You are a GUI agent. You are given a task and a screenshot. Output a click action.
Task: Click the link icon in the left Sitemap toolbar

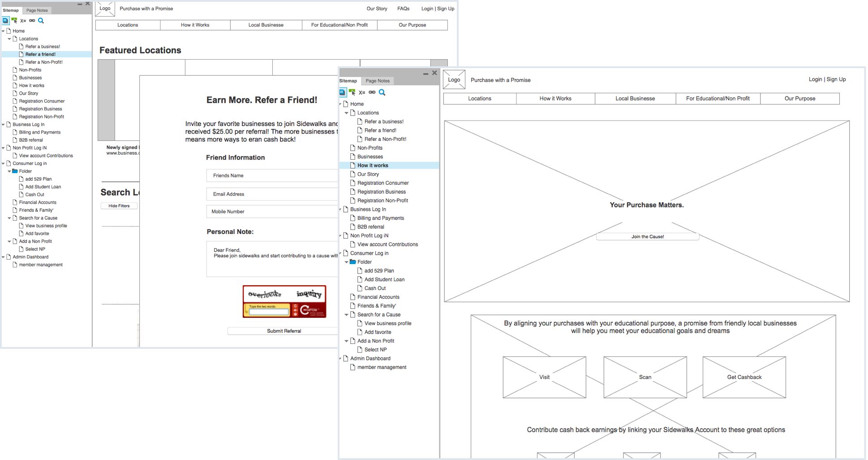[32, 21]
